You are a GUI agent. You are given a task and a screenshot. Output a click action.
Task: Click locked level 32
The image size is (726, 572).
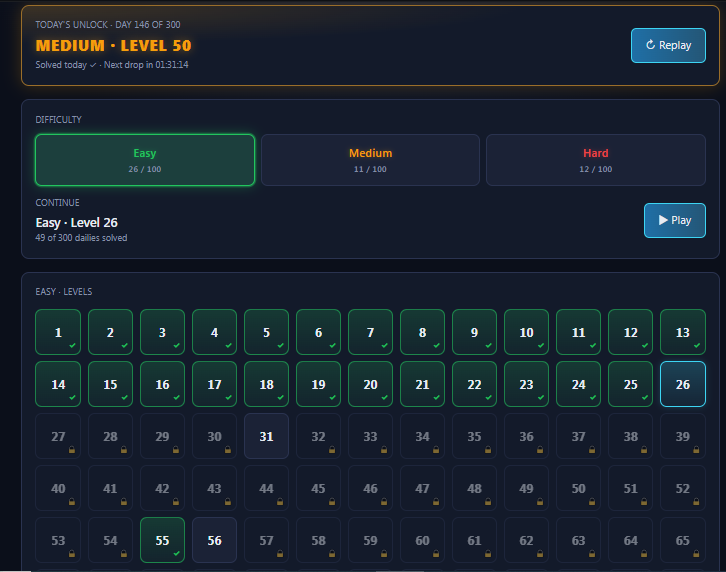[319, 436]
